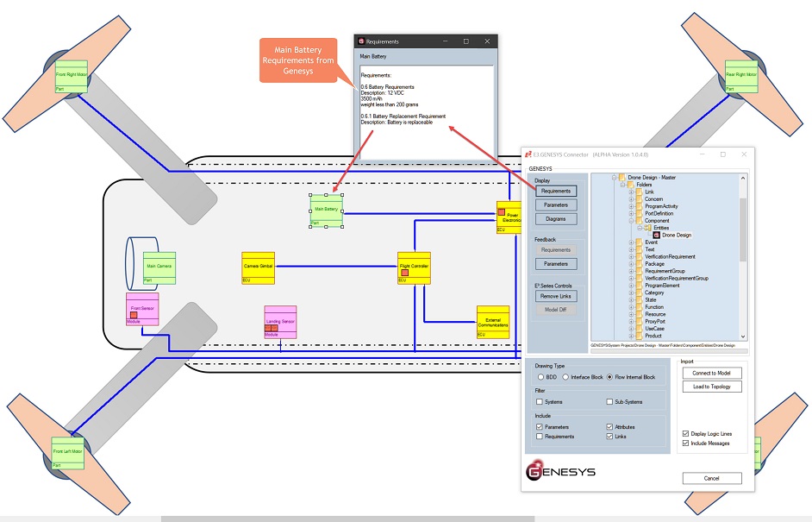
Task: Click the Folders node folder icon
Action: tap(630, 185)
